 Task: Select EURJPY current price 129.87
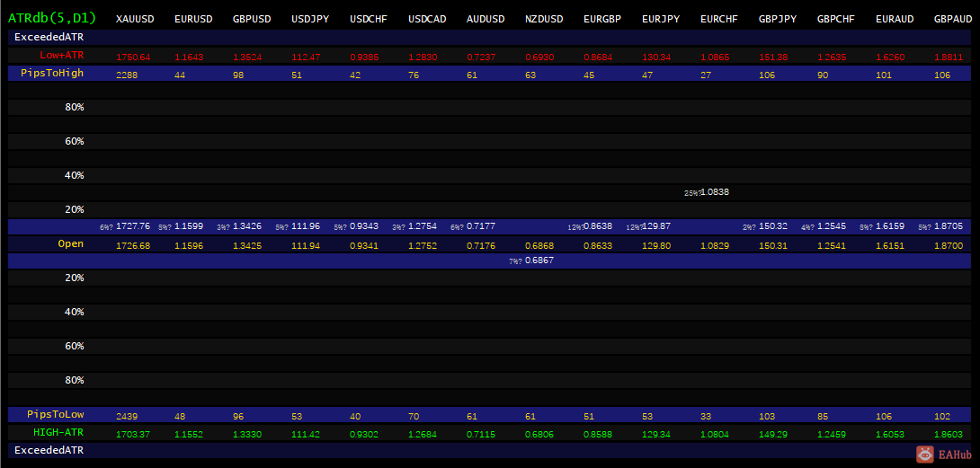tap(657, 226)
